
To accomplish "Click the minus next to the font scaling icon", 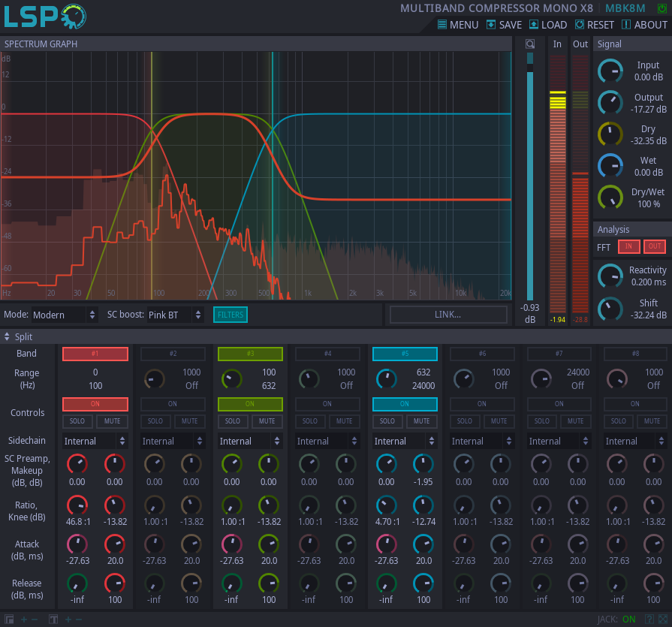I will [79, 619].
